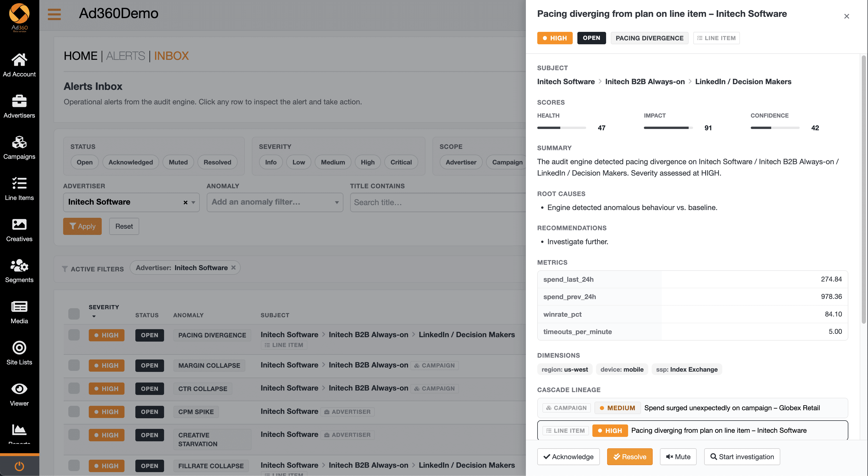This screenshot has width=868, height=476.
Task: Acknowledge the alert
Action: (x=568, y=457)
